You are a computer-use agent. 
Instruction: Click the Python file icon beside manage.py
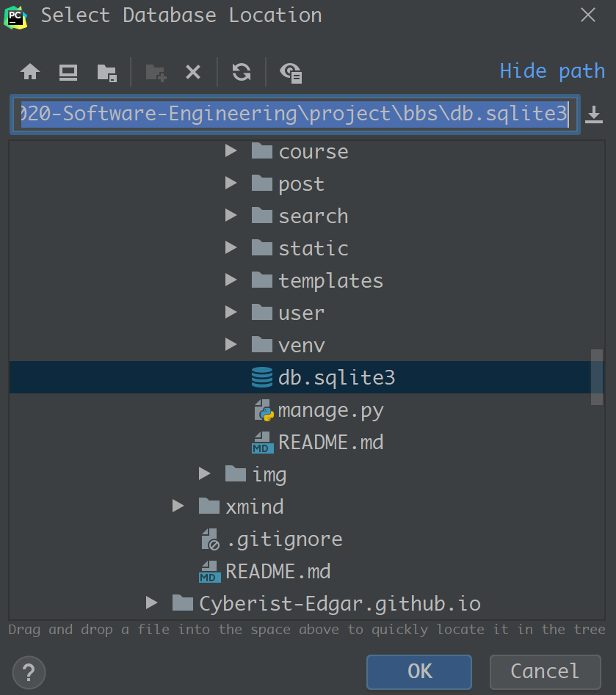coord(261,410)
